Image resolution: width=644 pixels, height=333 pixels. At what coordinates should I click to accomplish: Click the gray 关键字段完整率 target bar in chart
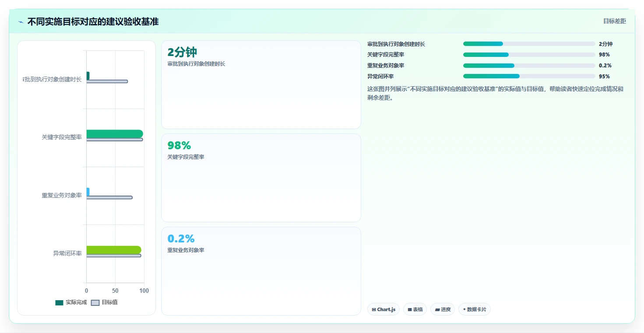[115, 140]
